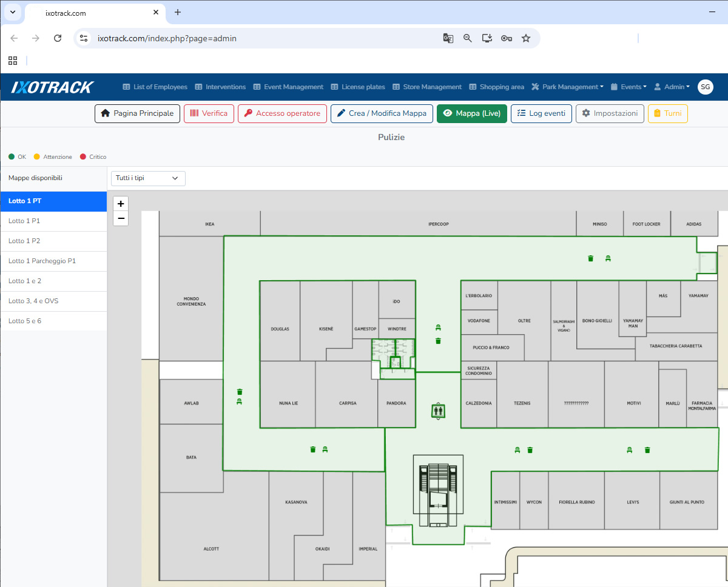Viewport: 728px width, 587px height.
Task: Click the Pagina Principale button
Action: (137, 113)
